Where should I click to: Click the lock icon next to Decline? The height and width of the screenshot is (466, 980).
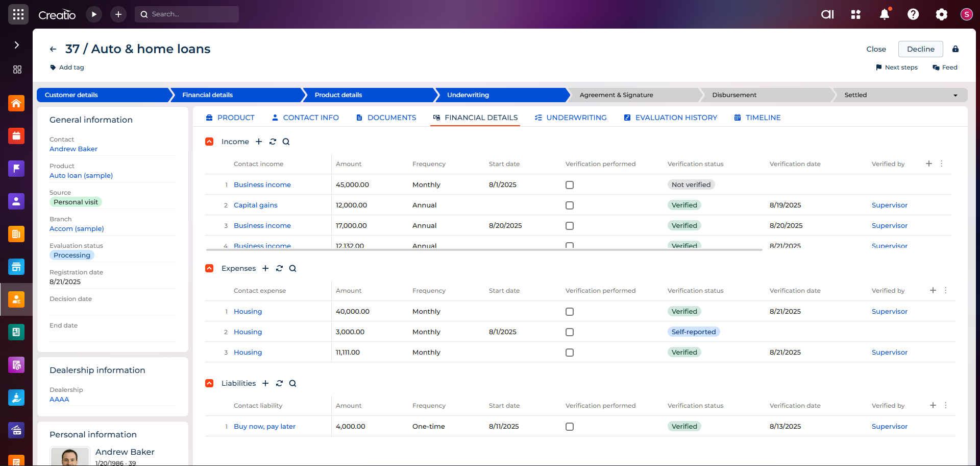(x=955, y=49)
